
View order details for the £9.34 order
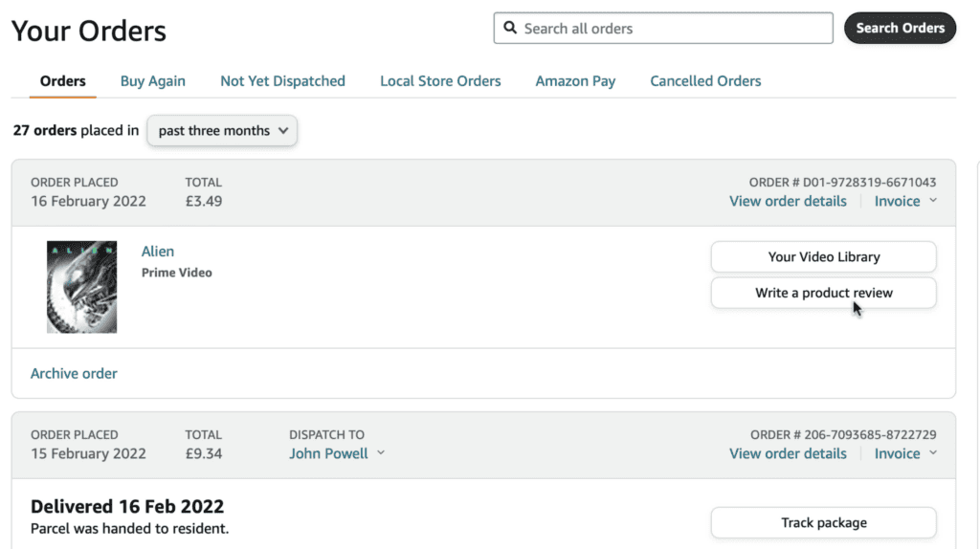[x=788, y=453]
